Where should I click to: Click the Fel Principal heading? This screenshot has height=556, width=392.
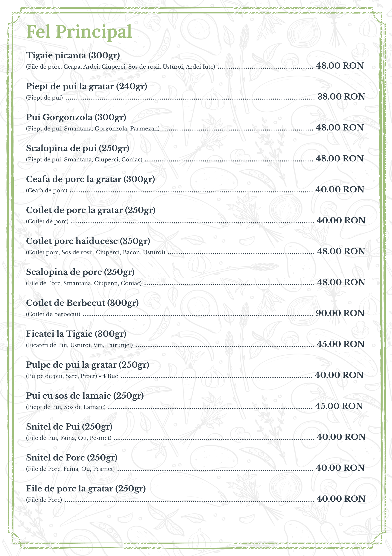79,31
